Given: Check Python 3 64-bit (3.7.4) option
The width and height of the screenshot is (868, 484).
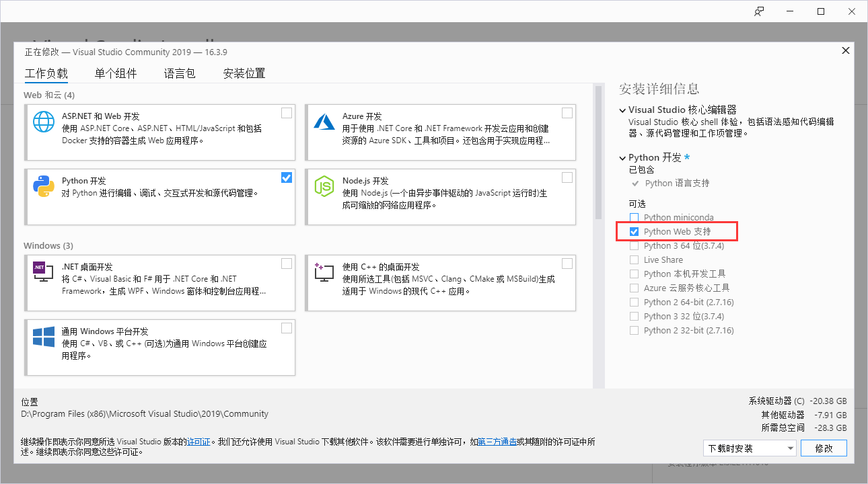Looking at the screenshot, I should coord(634,245).
